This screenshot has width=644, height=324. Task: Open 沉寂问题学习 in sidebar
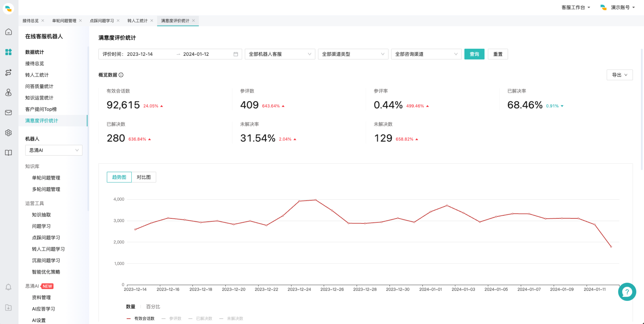click(46, 260)
